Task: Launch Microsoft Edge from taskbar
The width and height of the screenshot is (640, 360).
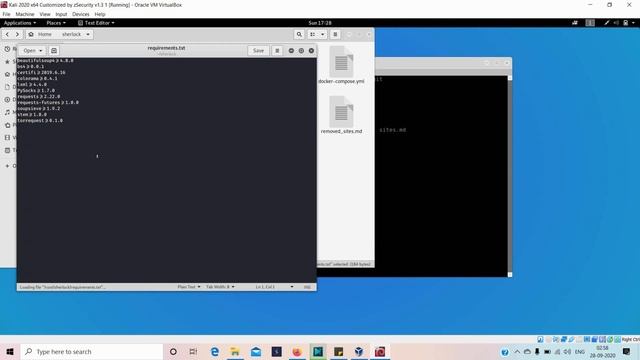Action: point(215,351)
